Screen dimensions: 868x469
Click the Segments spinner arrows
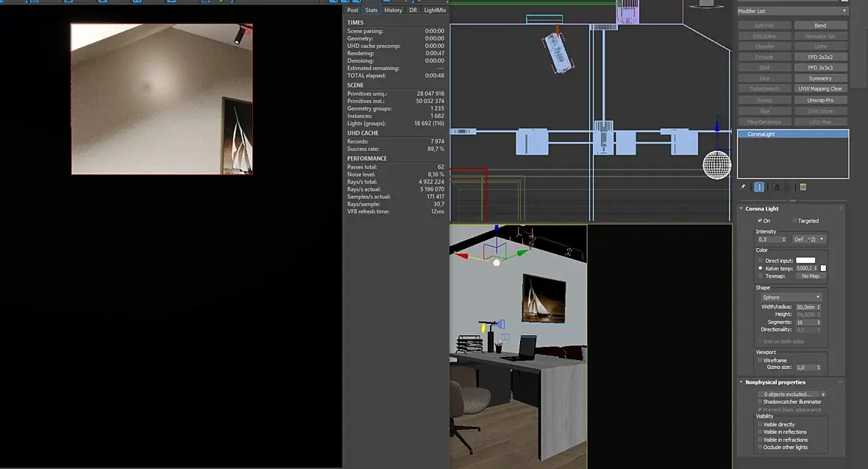pyautogui.click(x=819, y=322)
